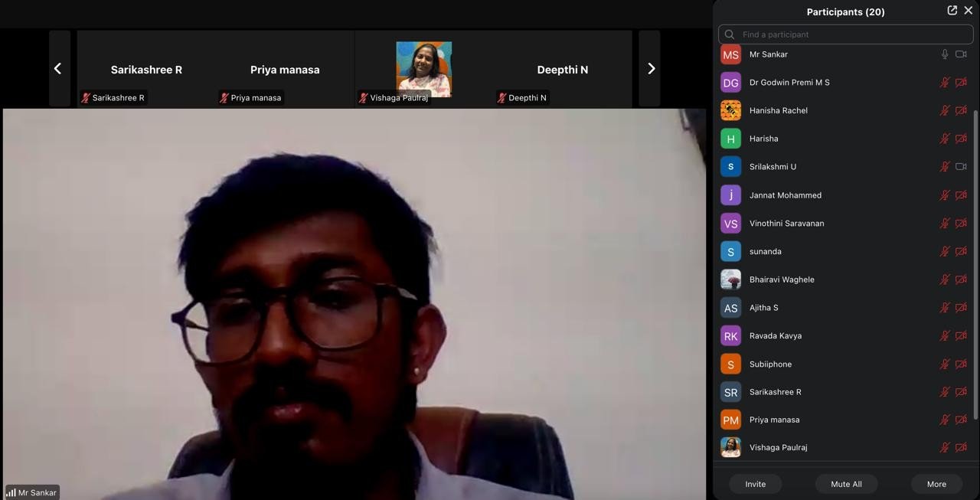Select Ravada Kavya in participants list

(x=845, y=335)
